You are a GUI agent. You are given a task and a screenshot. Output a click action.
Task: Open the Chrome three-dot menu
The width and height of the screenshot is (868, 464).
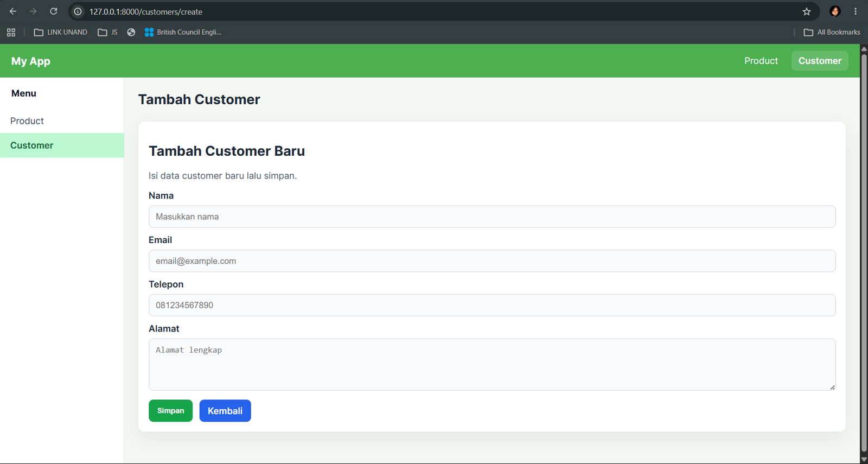856,11
